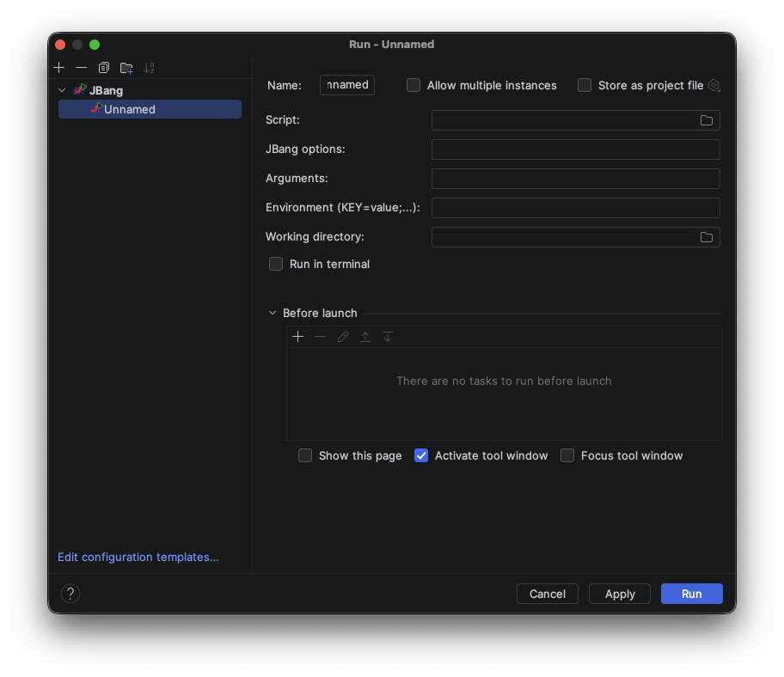Image resolution: width=784 pixels, height=677 pixels.
Task: Remove the selected run configuration
Action: tap(81, 68)
